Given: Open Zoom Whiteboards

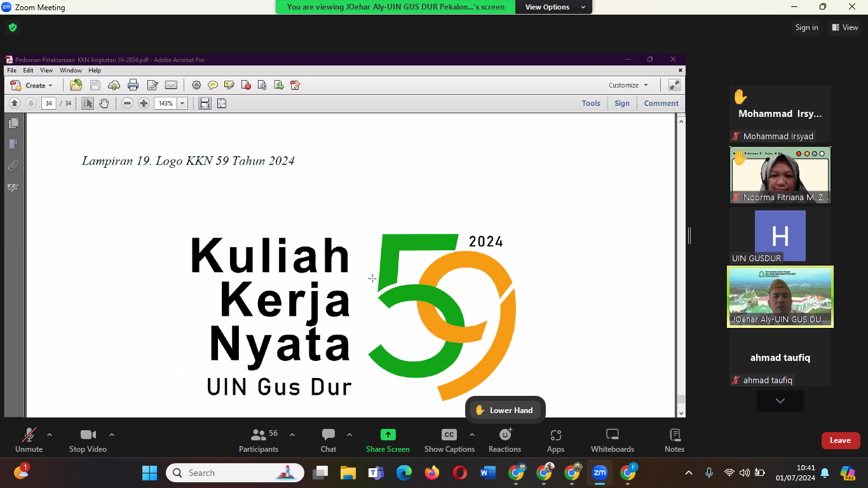Looking at the screenshot, I should pyautogui.click(x=613, y=440).
